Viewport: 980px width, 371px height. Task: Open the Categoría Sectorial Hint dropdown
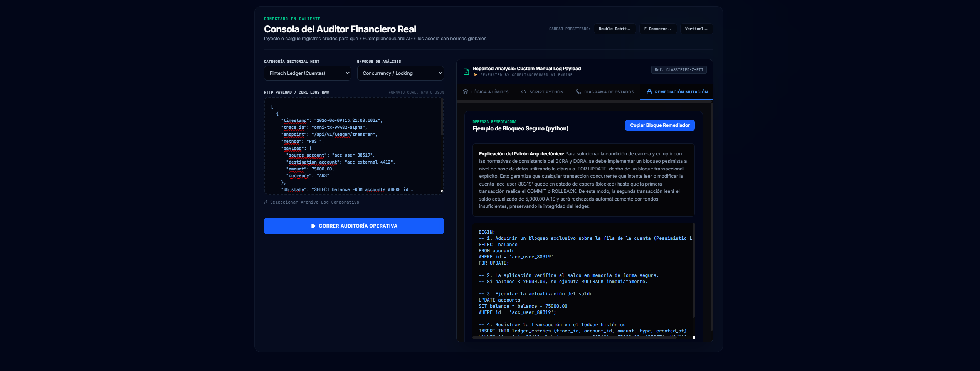point(307,73)
